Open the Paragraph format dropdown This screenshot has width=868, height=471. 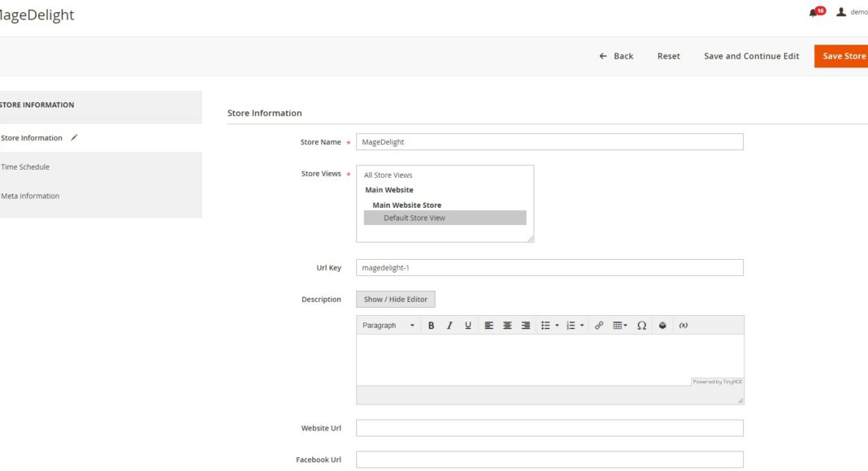(x=388, y=326)
